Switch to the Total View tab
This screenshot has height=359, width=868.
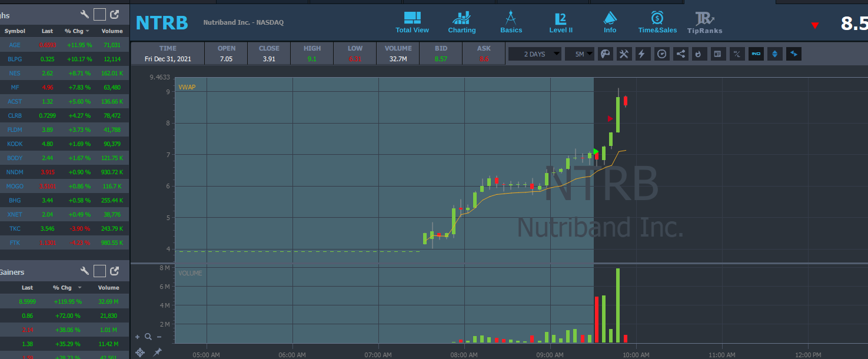pyautogui.click(x=412, y=22)
